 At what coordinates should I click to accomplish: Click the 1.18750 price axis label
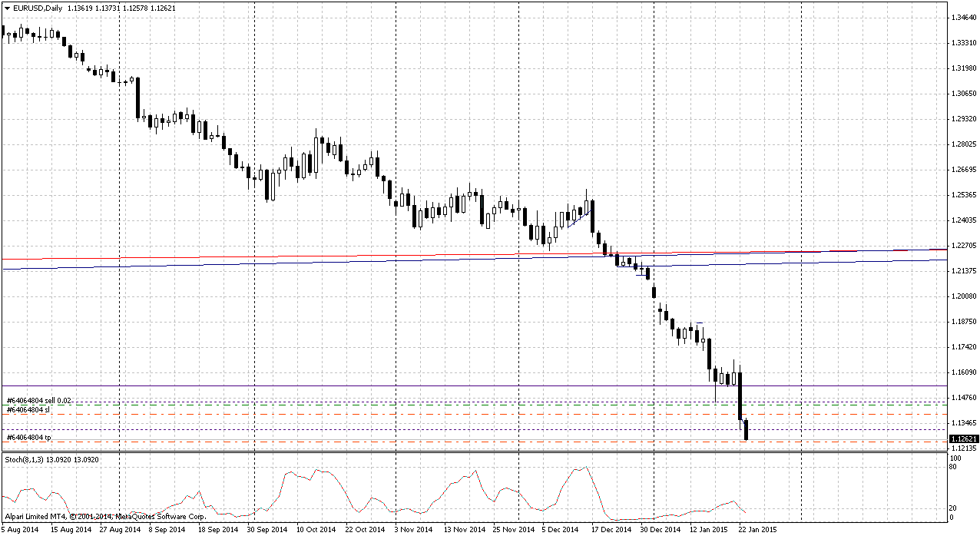click(x=963, y=322)
